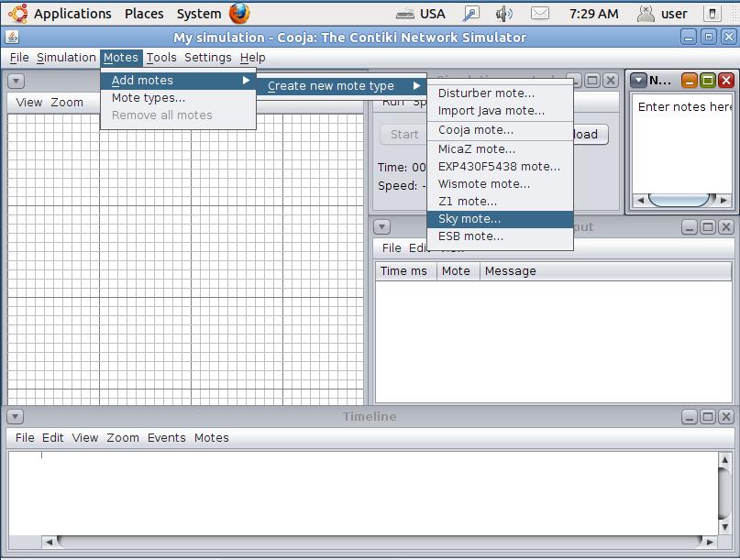Click the Start simulation button
Image resolution: width=740 pixels, height=560 pixels.
pos(404,135)
